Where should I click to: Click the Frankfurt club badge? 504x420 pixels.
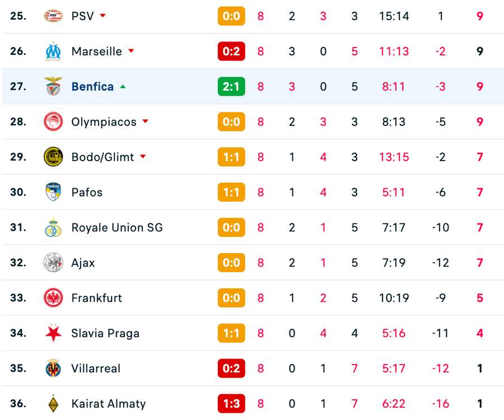tap(54, 298)
